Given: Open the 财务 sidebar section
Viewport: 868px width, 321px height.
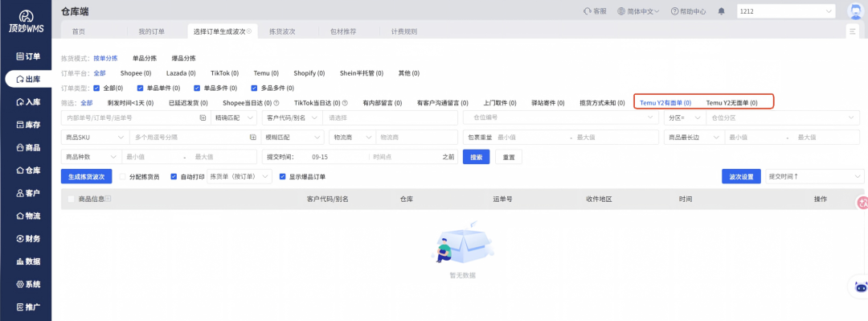Looking at the screenshot, I should [x=28, y=238].
